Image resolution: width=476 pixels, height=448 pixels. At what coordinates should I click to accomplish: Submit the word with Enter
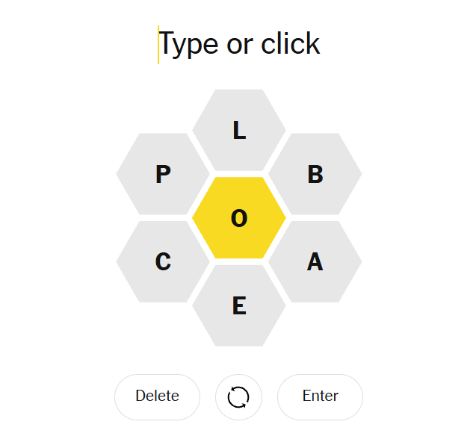click(x=320, y=396)
